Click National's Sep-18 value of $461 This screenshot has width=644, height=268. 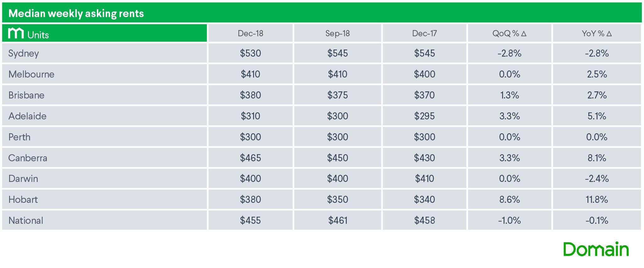pos(337,220)
